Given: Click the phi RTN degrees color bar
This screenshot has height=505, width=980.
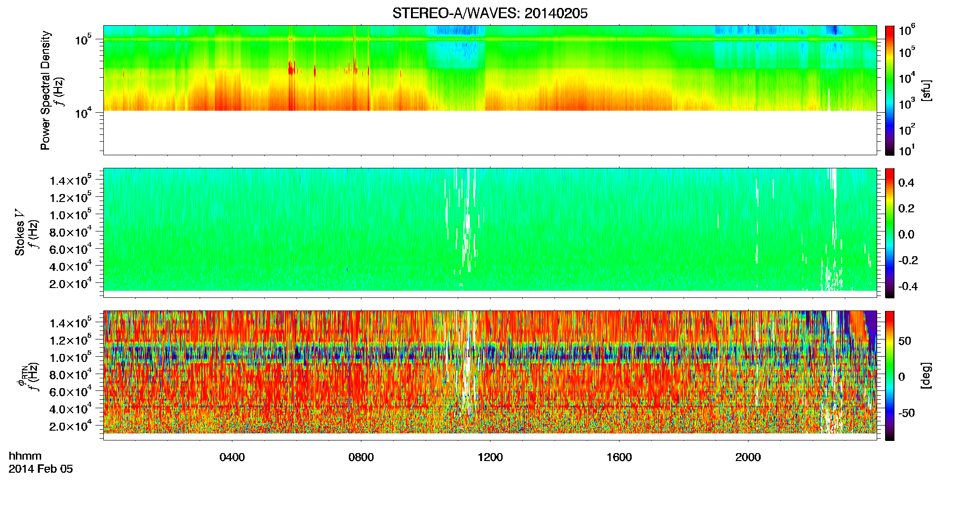Looking at the screenshot, I should click(x=890, y=375).
